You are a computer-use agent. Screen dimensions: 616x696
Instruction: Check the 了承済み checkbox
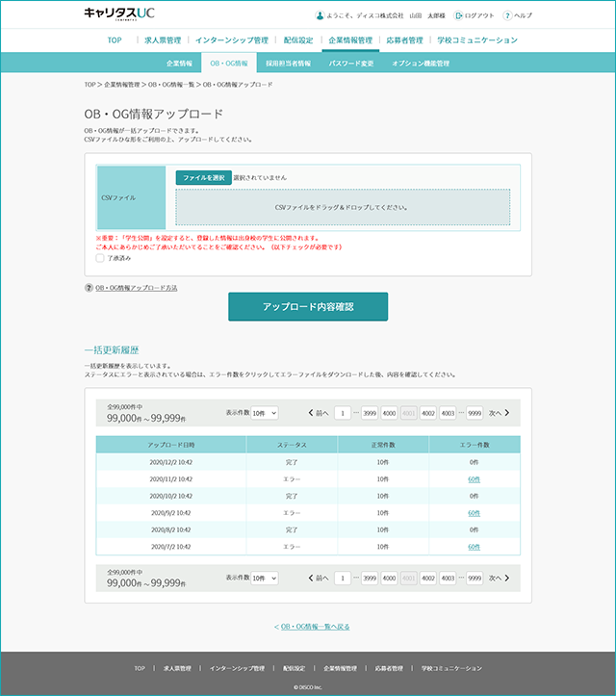tap(100, 258)
